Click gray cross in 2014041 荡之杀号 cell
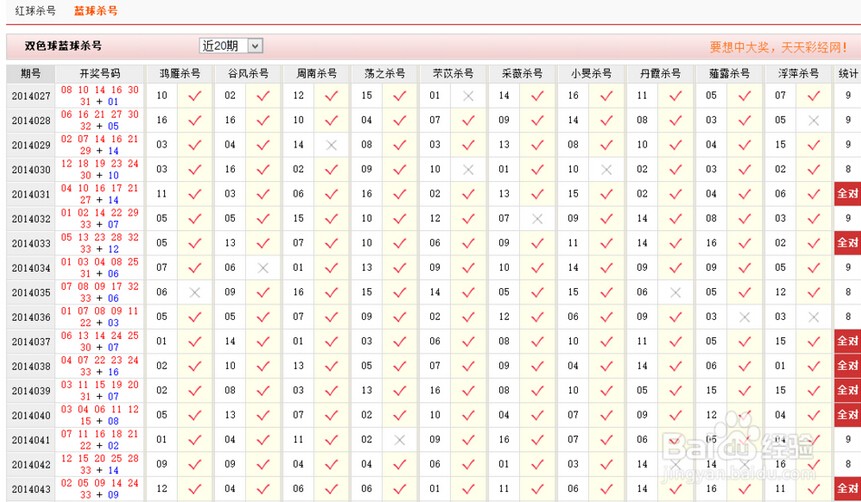The height and width of the screenshot is (502, 861). coord(399,440)
